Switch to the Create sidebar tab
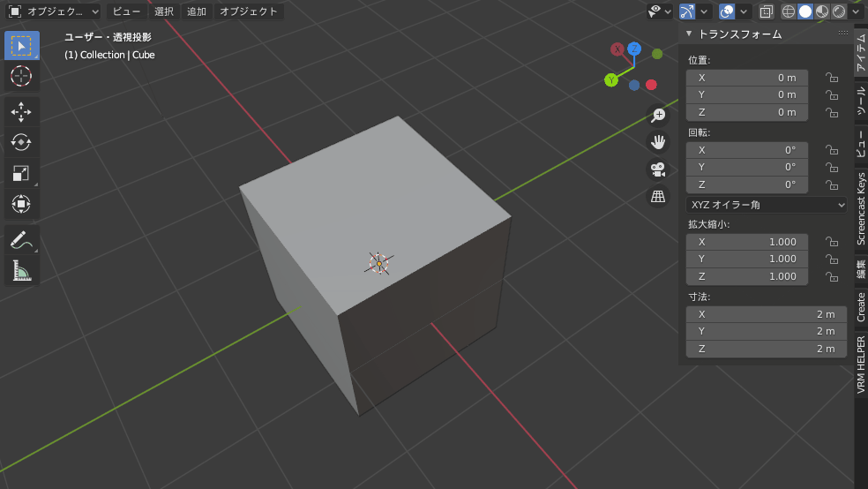868x489 pixels. pyautogui.click(x=861, y=307)
